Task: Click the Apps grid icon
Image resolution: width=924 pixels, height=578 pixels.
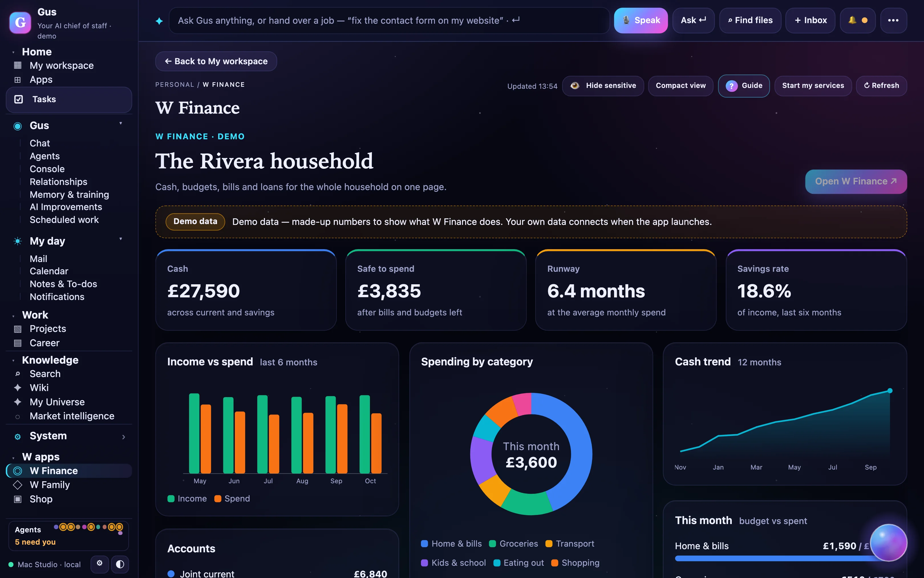Action: click(18, 80)
